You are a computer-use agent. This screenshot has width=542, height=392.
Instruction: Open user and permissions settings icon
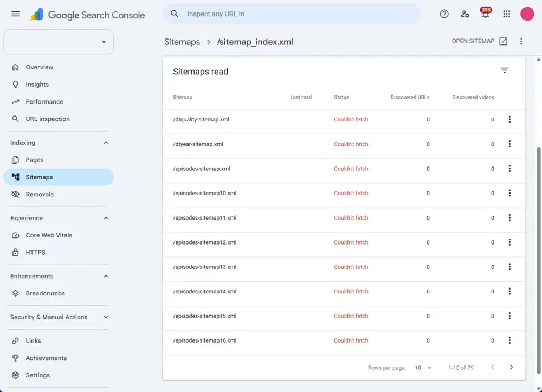[x=464, y=14]
